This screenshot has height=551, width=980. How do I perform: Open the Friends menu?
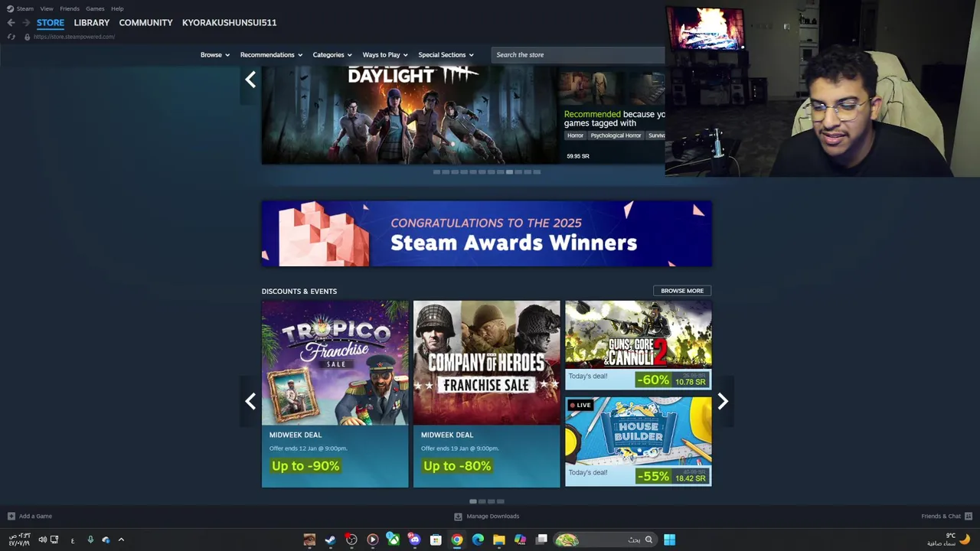70,8
